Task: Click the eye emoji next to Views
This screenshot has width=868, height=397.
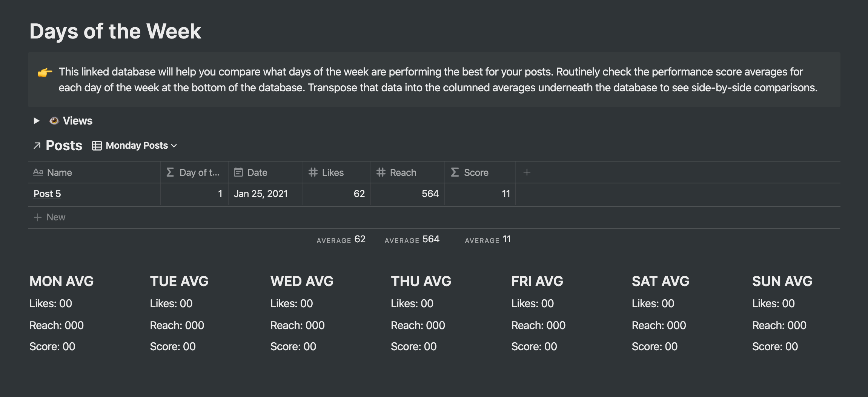Action: 54,120
